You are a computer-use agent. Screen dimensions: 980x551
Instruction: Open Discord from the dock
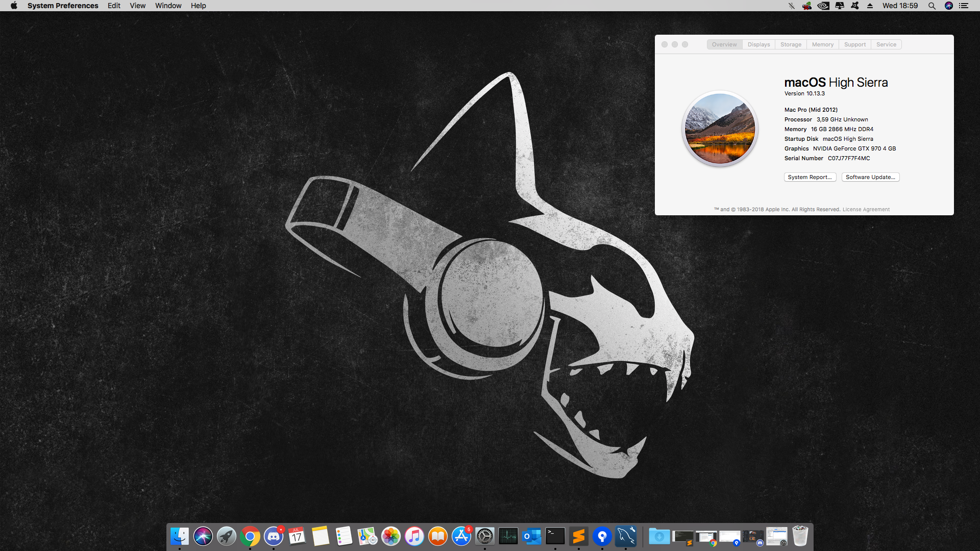click(274, 536)
